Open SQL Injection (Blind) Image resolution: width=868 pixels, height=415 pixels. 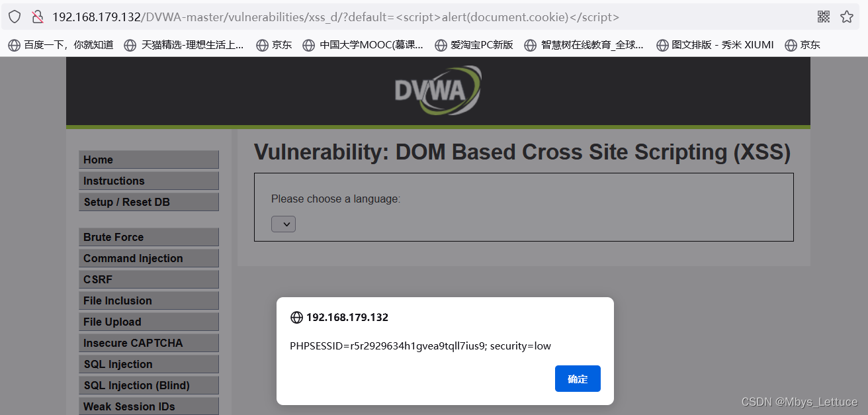tap(148, 385)
